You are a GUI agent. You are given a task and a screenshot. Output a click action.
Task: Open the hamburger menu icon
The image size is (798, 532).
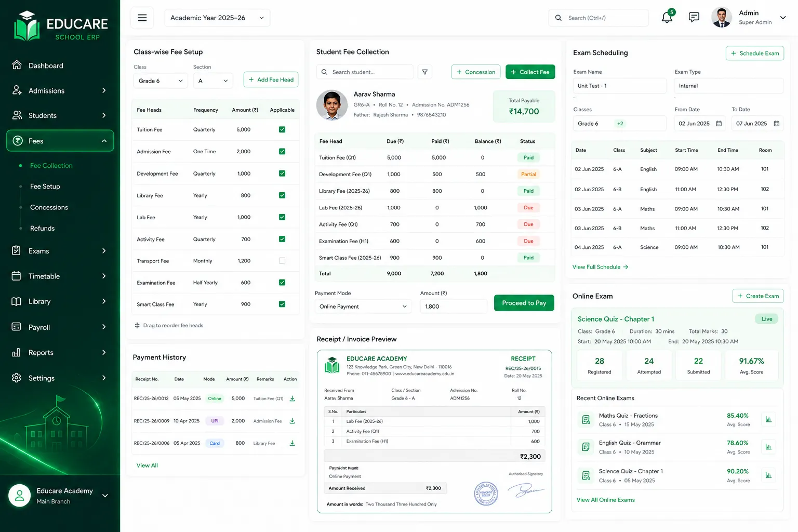142,18
